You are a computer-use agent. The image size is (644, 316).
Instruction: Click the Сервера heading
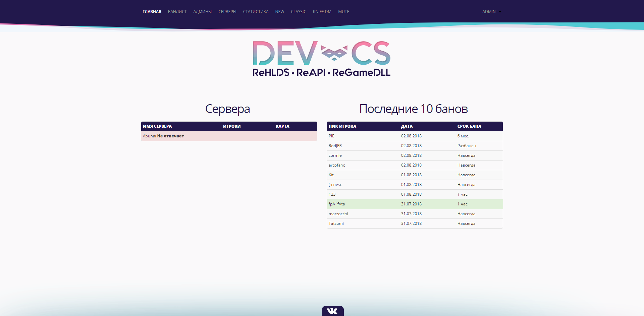point(227,109)
